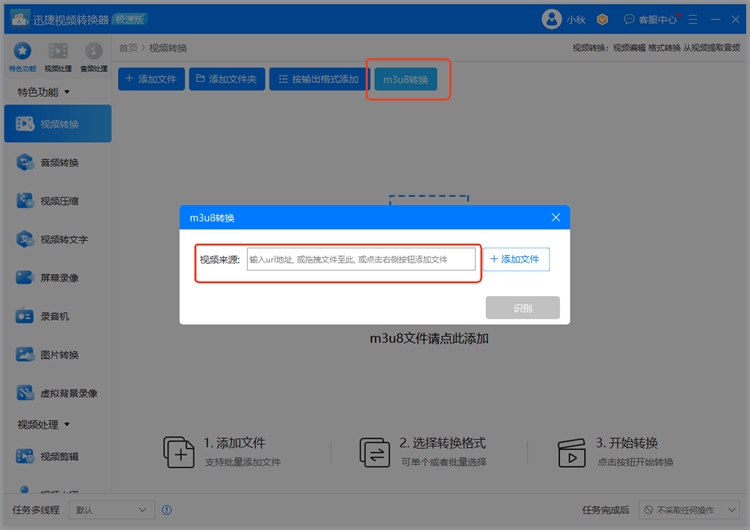Switch to the 音频处理 tab icon

[94, 51]
